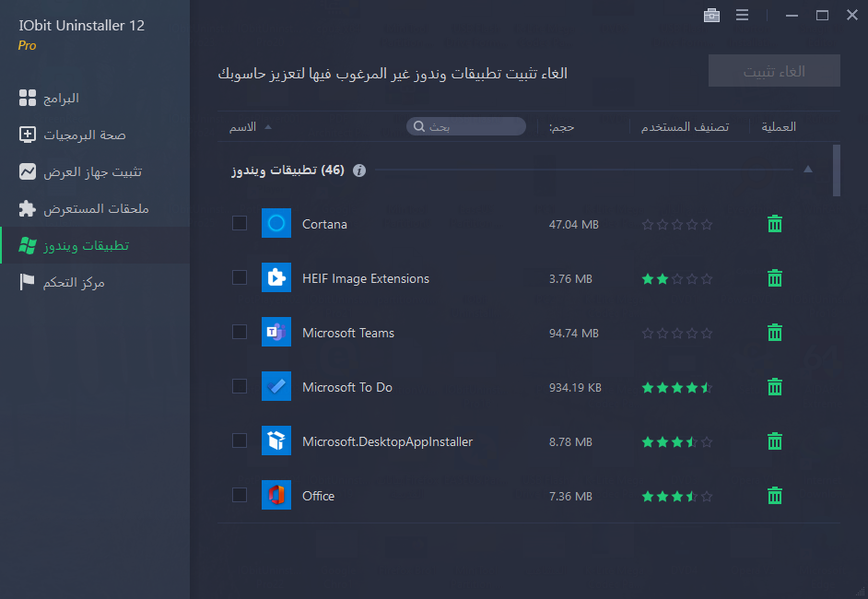Image resolution: width=868 pixels, height=599 pixels.
Task: Click the Pro edition label
Action: (x=27, y=45)
